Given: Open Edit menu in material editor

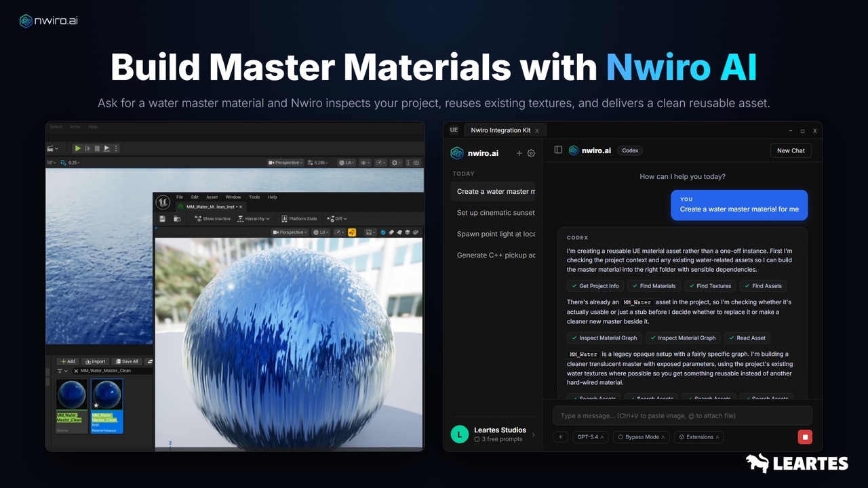Looking at the screenshot, I should pyautogui.click(x=195, y=197).
